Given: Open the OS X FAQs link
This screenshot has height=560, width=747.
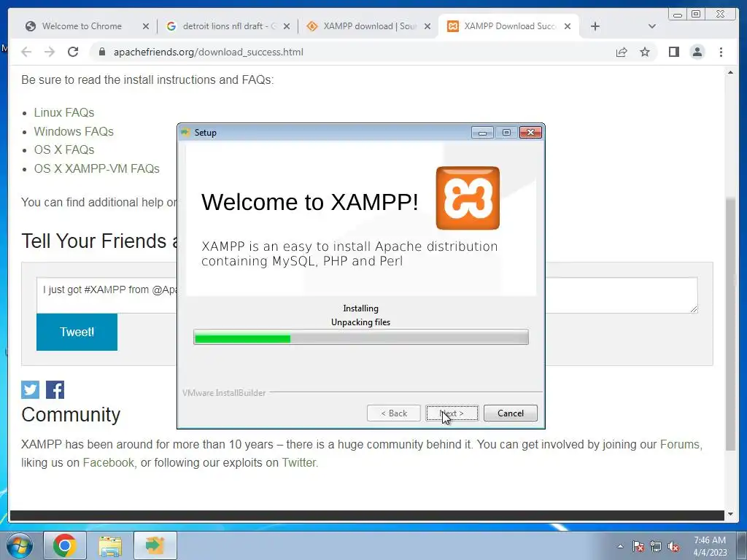Looking at the screenshot, I should (64, 149).
